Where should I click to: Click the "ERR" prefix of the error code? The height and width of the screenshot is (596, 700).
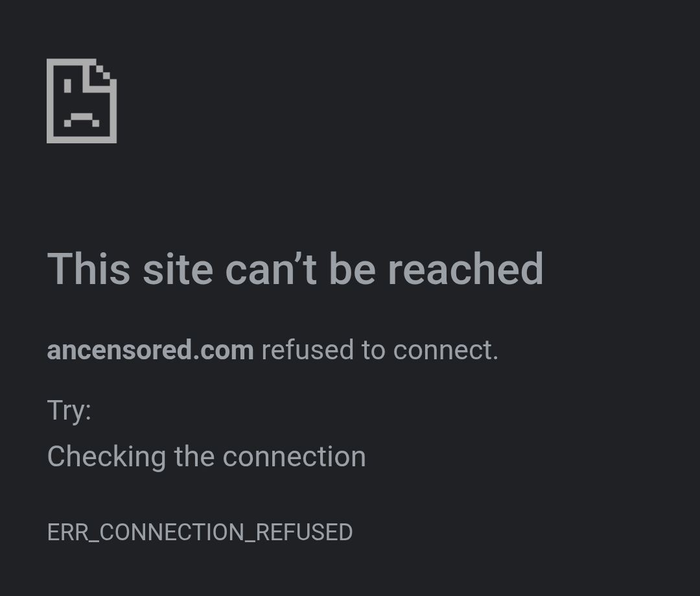click(68, 532)
